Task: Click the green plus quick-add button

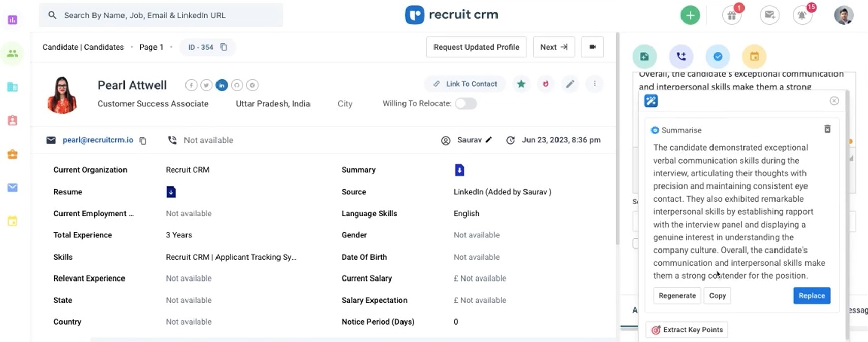Action: [x=690, y=15]
